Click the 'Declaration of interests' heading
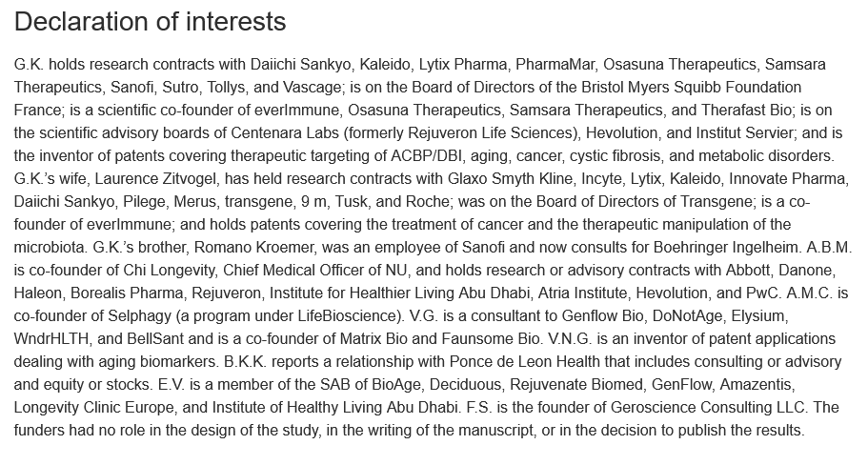868x465 pixels. (151, 22)
